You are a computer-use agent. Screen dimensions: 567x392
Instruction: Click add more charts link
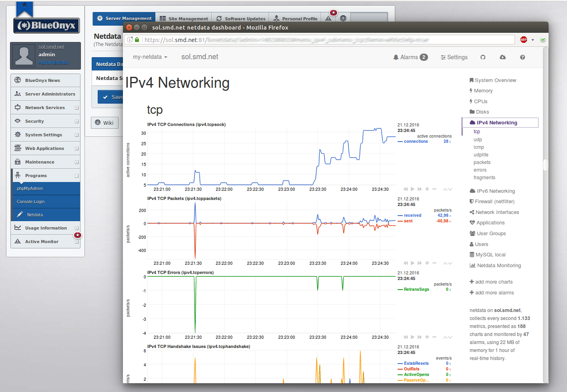491,282
